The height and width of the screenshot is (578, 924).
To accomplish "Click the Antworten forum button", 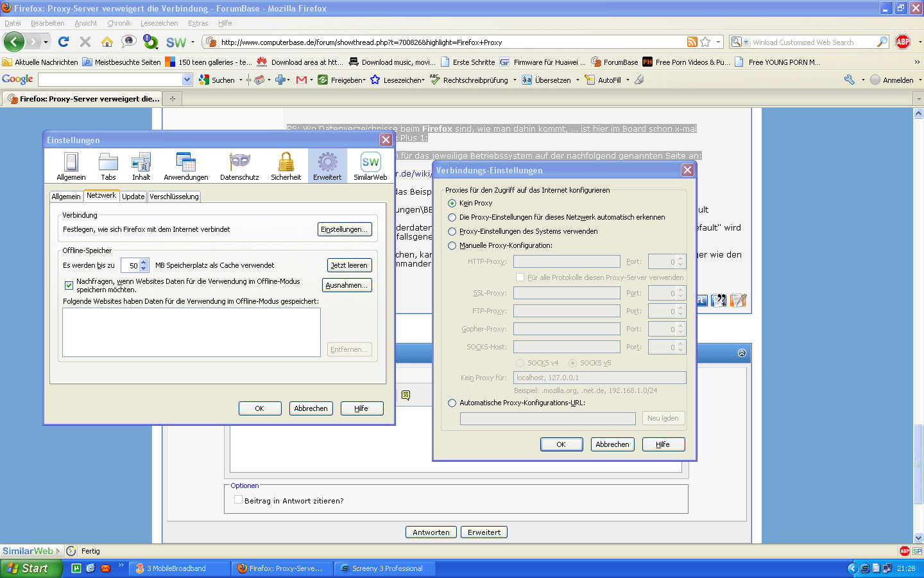I will tap(431, 532).
